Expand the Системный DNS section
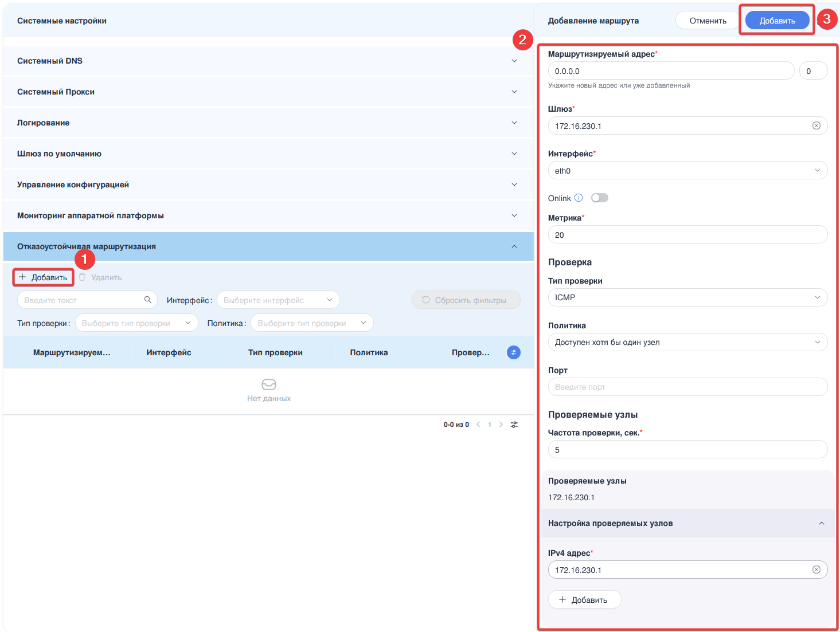Image resolution: width=840 pixels, height=632 pixels. coord(514,61)
